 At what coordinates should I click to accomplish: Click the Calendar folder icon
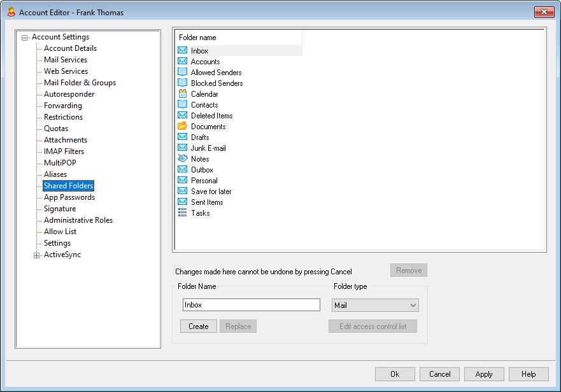[183, 94]
